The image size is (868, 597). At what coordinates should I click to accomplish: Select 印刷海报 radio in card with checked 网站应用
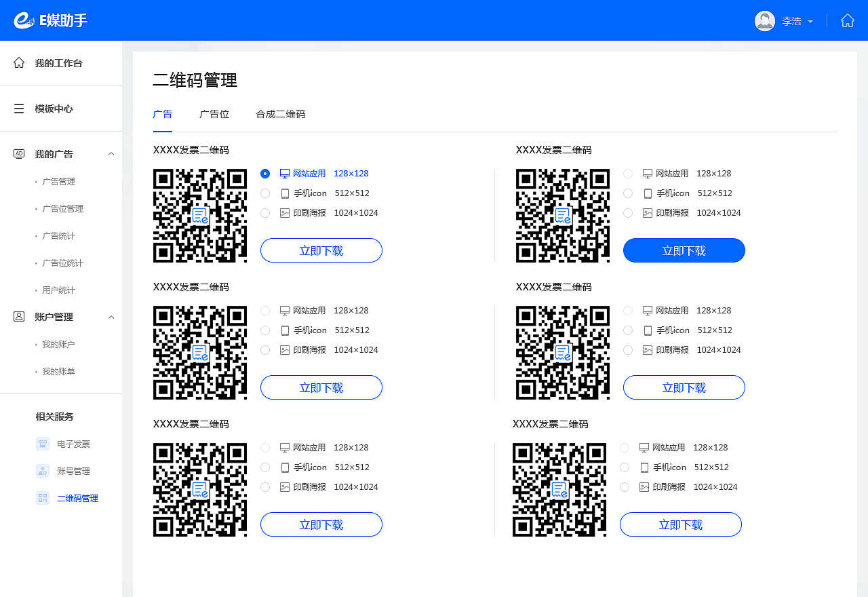point(265,213)
